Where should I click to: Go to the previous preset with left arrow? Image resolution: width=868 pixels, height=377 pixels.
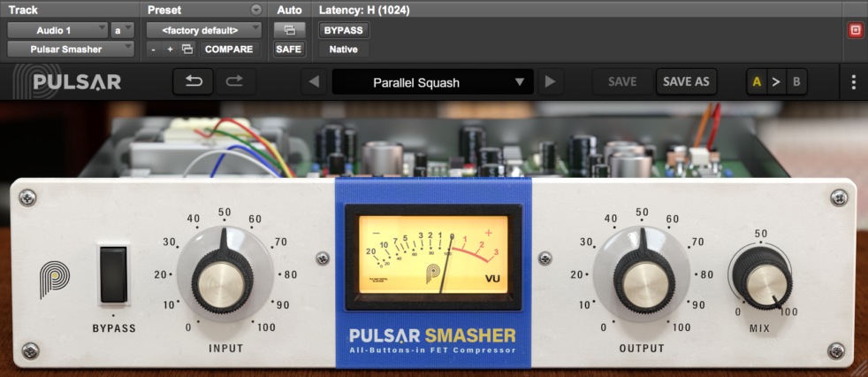(x=313, y=83)
